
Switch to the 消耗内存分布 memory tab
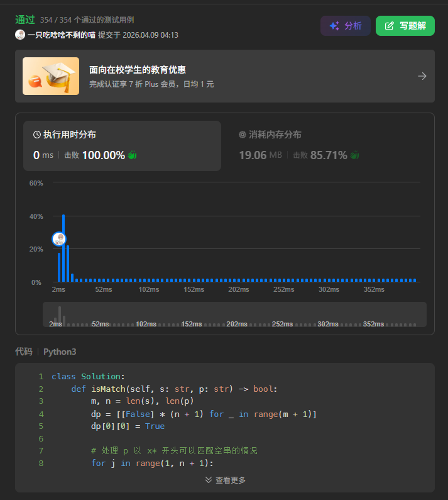(x=329, y=146)
